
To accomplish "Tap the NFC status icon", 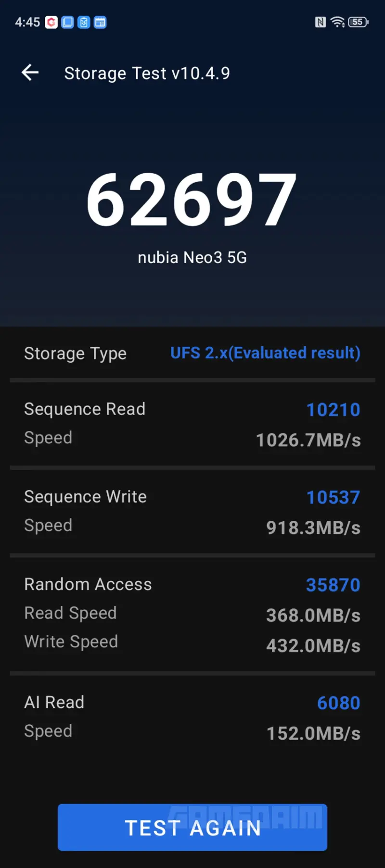I will tap(321, 22).
